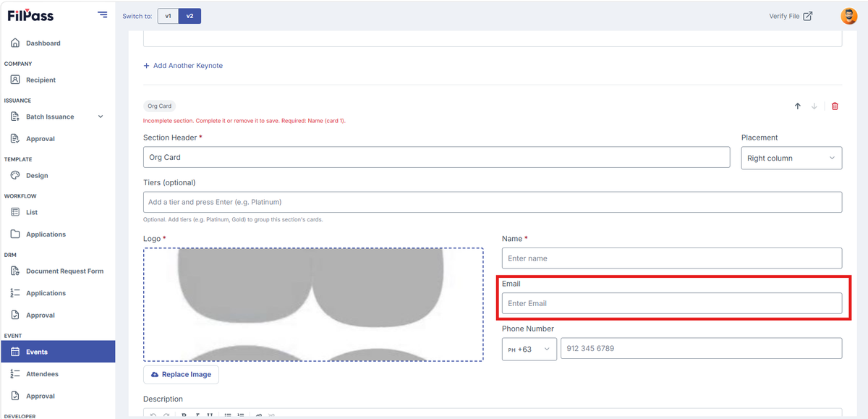This screenshot has height=419, width=868.
Task: Open the PH +63 country code dropdown
Action: point(529,349)
